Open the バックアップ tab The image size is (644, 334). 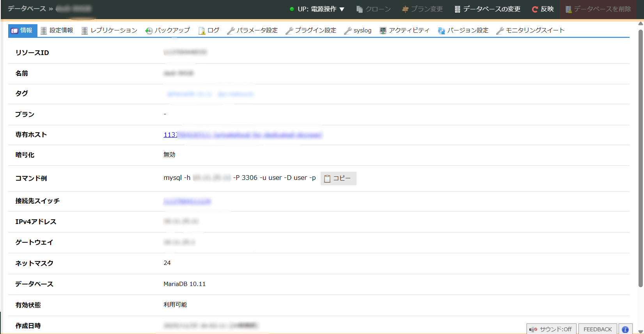pos(168,30)
